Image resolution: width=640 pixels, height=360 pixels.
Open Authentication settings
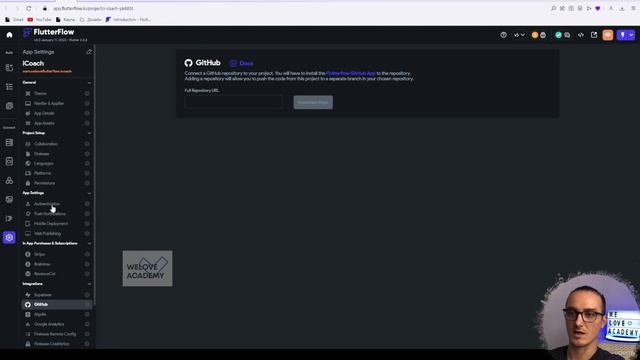(57, 204)
